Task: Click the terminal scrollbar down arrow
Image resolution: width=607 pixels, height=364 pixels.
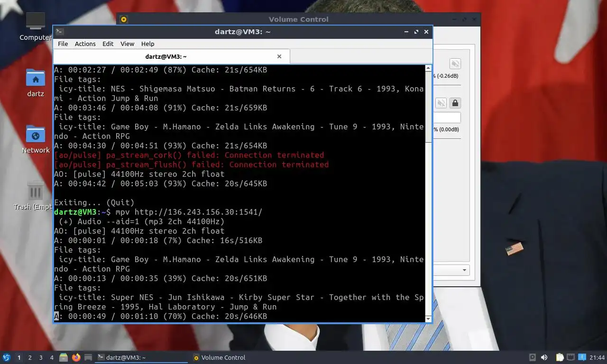Action: pos(429,319)
